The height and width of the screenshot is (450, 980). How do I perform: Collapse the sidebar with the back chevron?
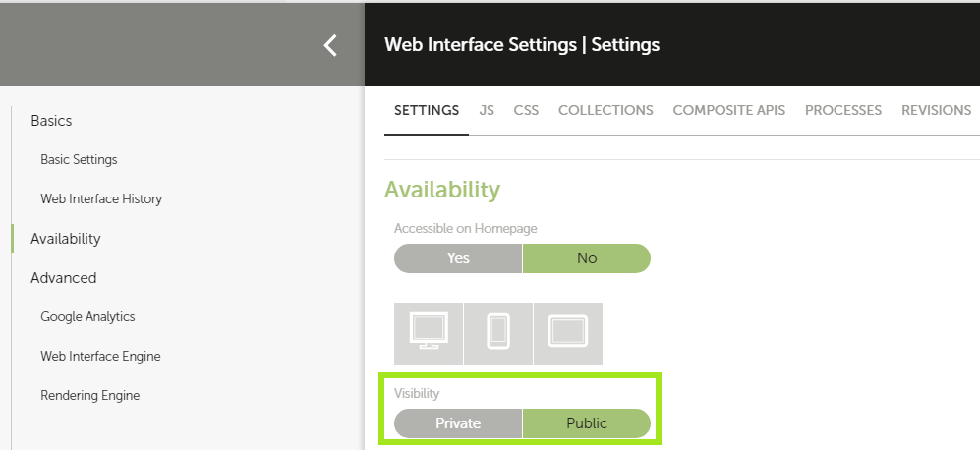pyautogui.click(x=330, y=45)
